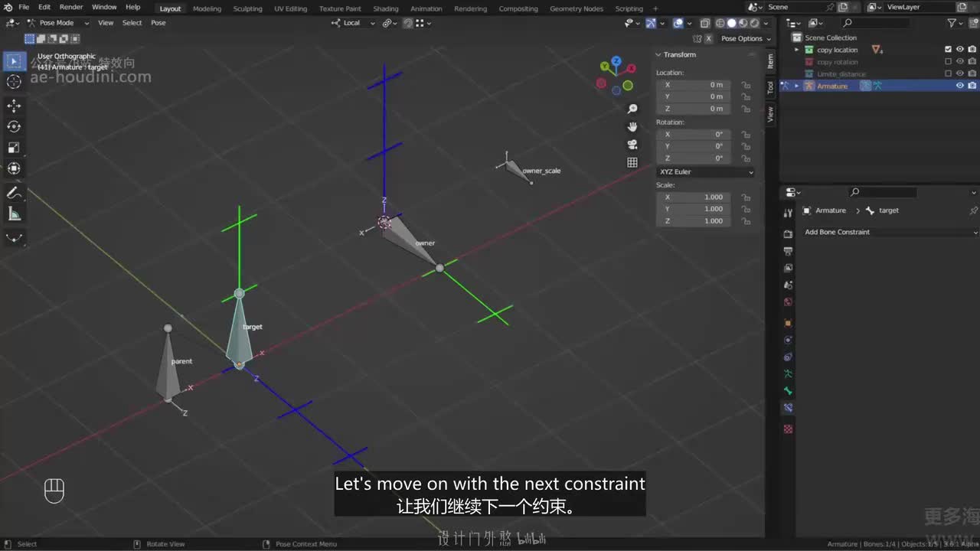
Task: Open the View Layer properties icon
Action: tap(788, 268)
